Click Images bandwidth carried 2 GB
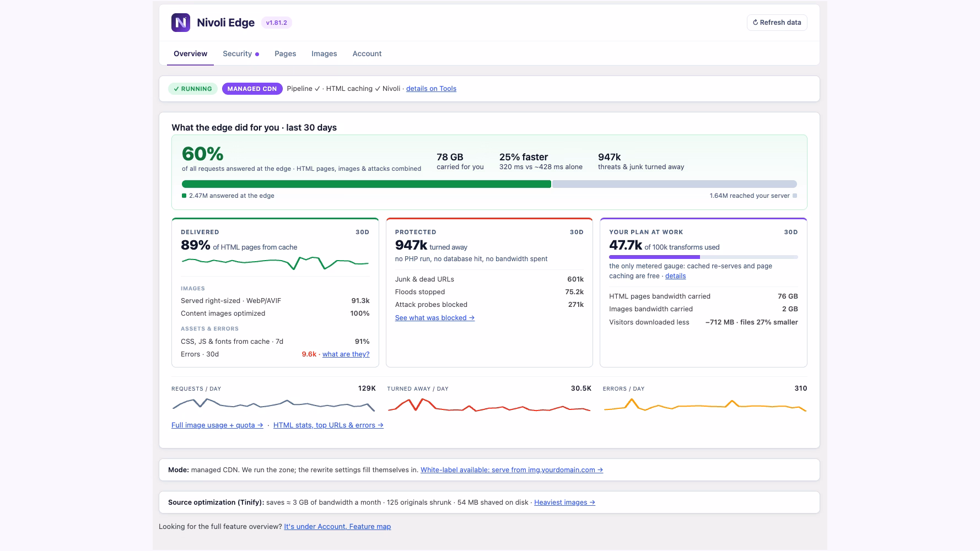Screen dimensions: 980x551 [703, 309]
